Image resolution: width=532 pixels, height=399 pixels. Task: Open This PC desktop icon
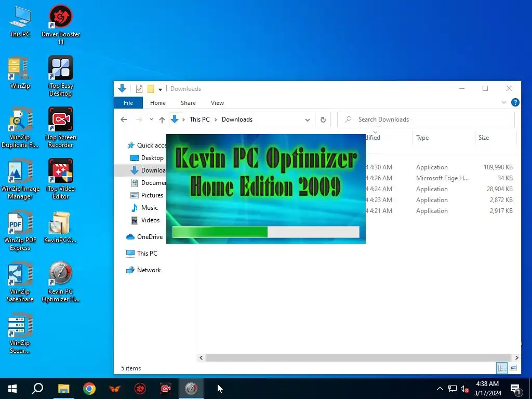pos(20,22)
